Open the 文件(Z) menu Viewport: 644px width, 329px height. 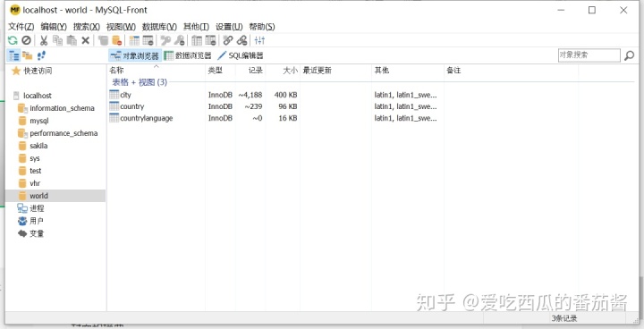click(x=21, y=27)
